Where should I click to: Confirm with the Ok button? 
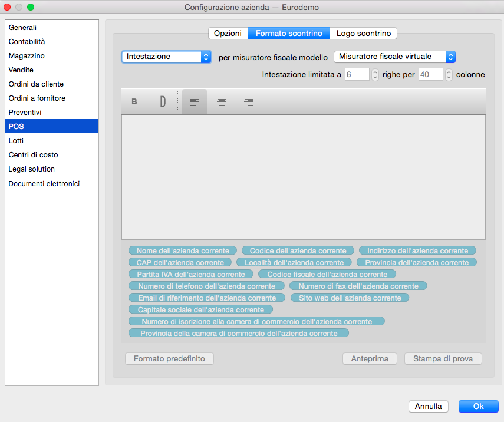tap(478, 406)
